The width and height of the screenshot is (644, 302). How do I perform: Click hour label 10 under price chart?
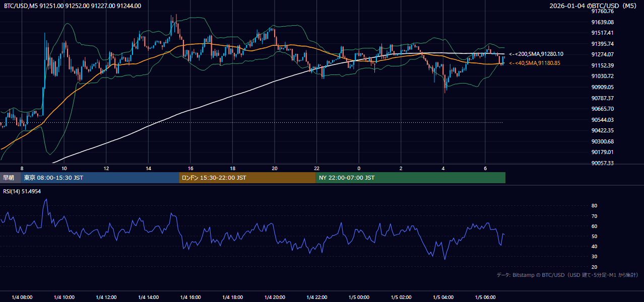pos(64,168)
